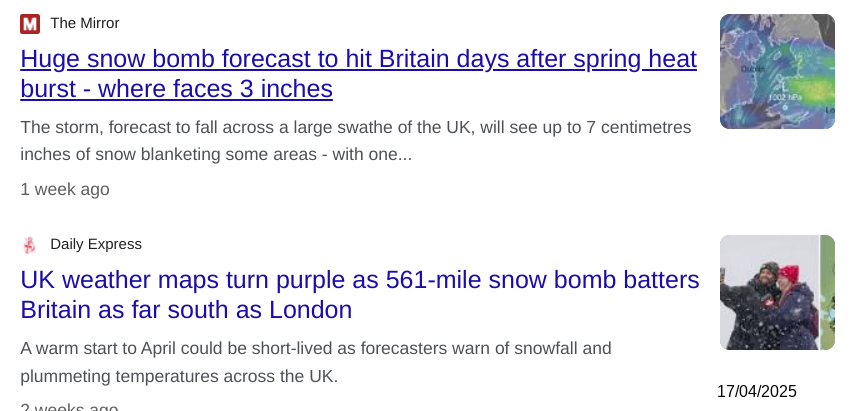Viewport: 853px width, 411px height.
Task: Click 'burst - where faces 3 inches' link line
Action: [x=176, y=89]
